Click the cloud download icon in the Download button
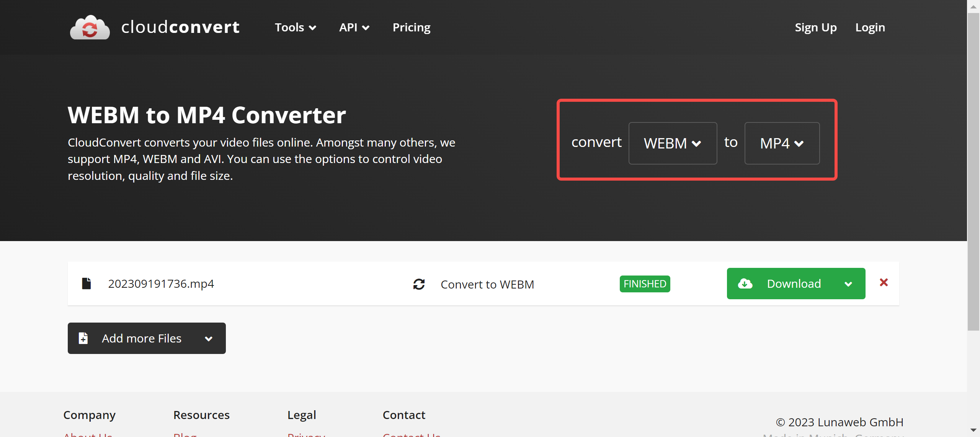980x437 pixels. point(745,284)
